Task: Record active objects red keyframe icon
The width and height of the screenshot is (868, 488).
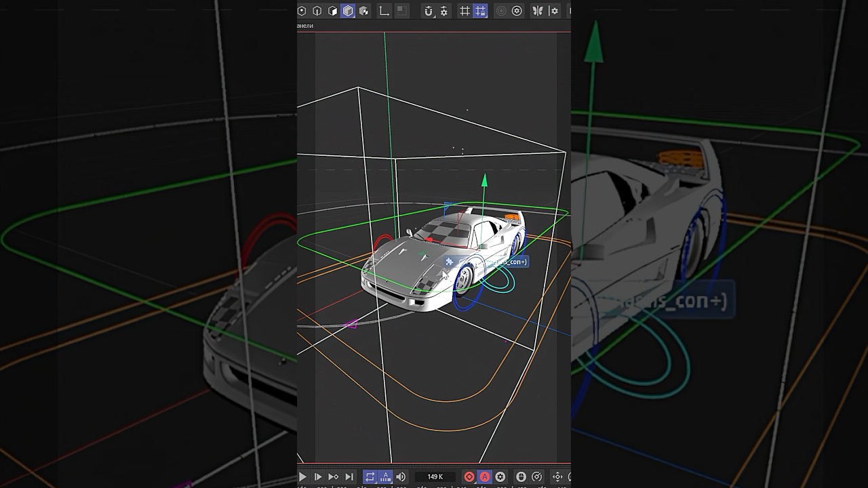Action: pyautogui.click(x=469, y=477)
